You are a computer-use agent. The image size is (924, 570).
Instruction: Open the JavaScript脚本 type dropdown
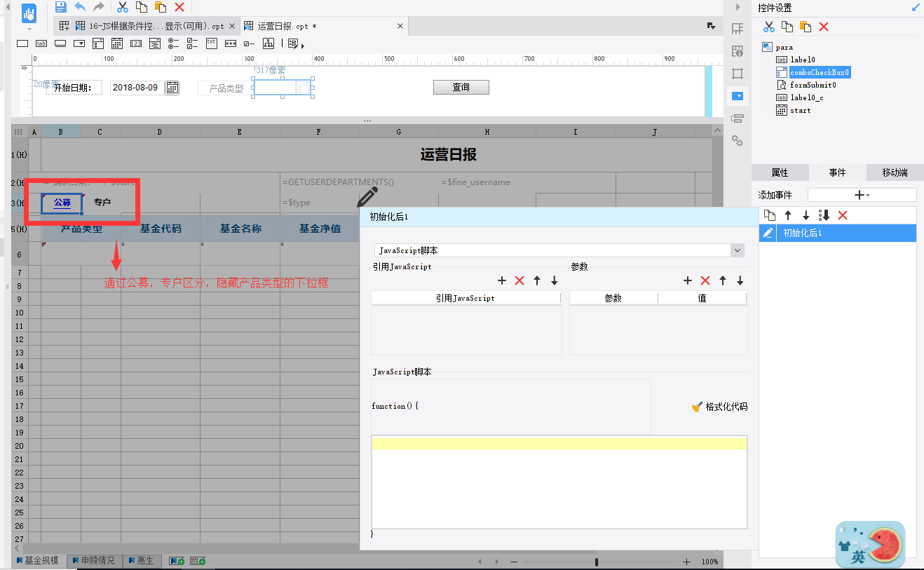737,250
